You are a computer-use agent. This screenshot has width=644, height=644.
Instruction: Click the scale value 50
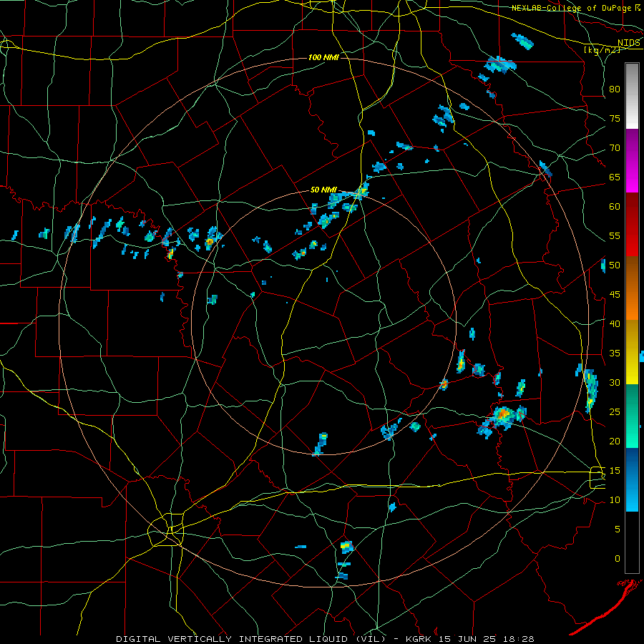click(x=615, y=265)
